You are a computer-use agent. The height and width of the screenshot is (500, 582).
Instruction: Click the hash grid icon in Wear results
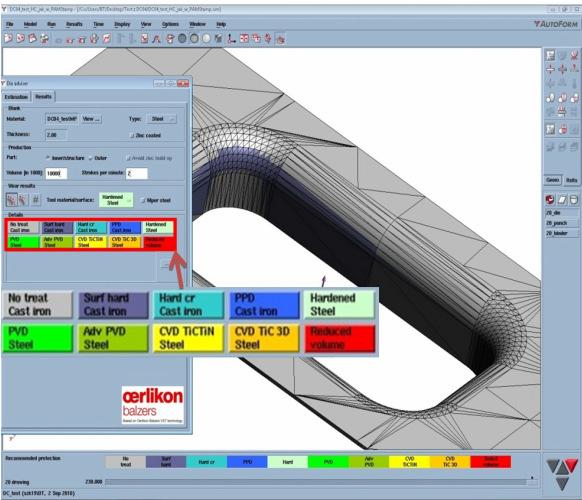pos(36,200)
